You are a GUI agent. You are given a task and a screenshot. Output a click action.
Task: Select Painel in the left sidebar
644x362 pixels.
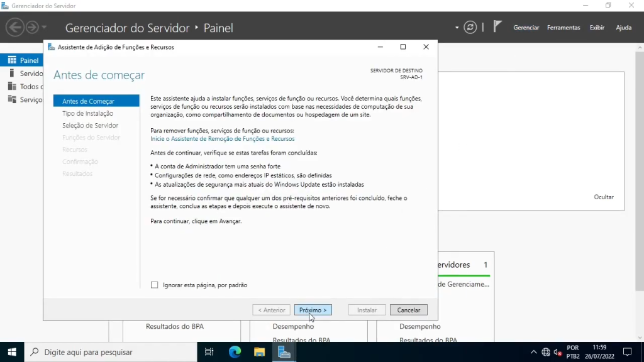click(x=22, y=60)
